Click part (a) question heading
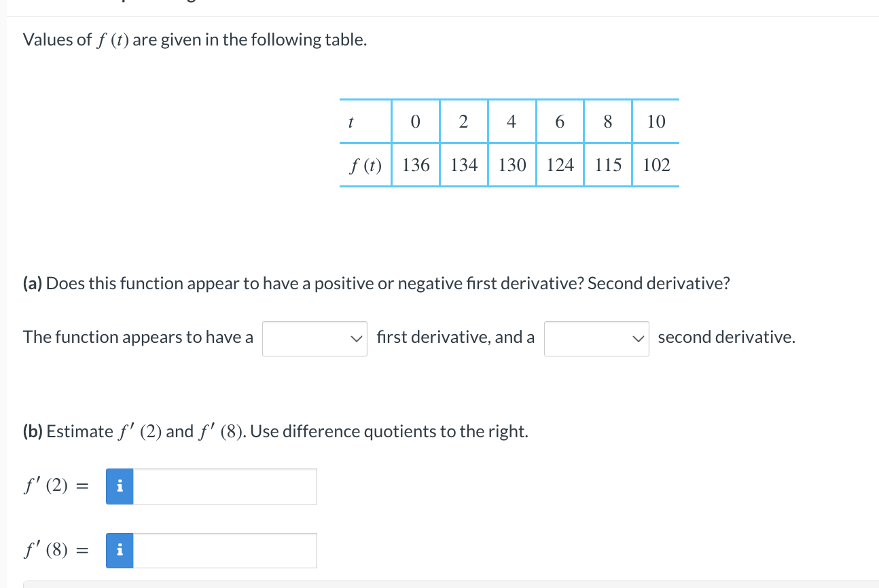This screenshot has height=588, width=879. (x=377, y=282)
